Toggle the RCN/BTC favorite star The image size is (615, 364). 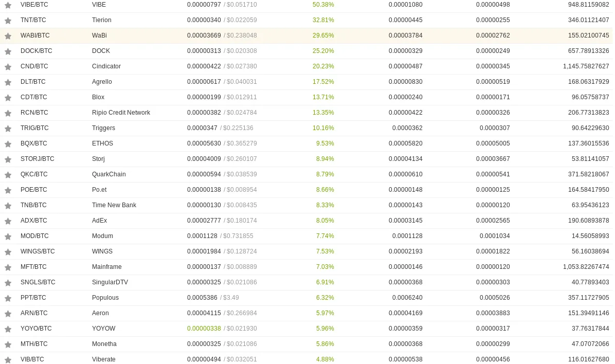(8, 113)
